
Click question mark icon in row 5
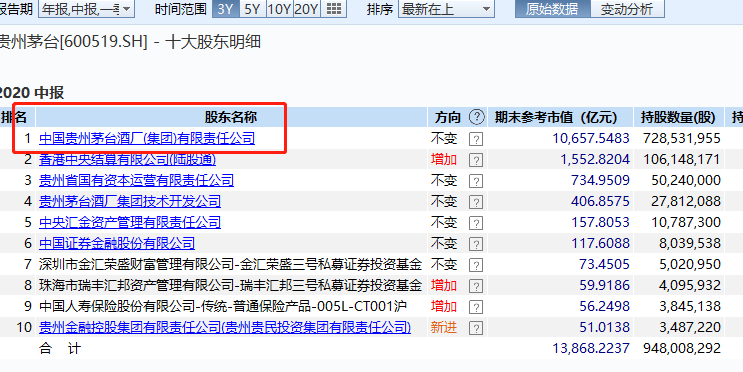click(x=476, y=223)
